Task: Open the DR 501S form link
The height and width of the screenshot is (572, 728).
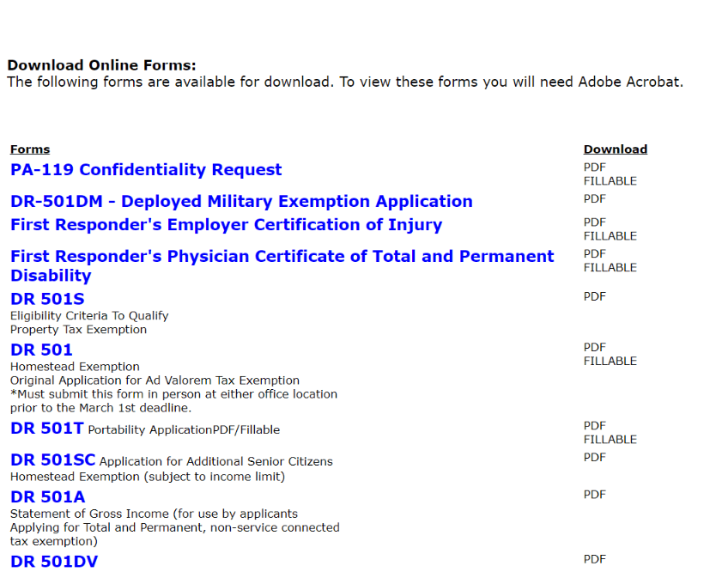Action: [47, 299]
